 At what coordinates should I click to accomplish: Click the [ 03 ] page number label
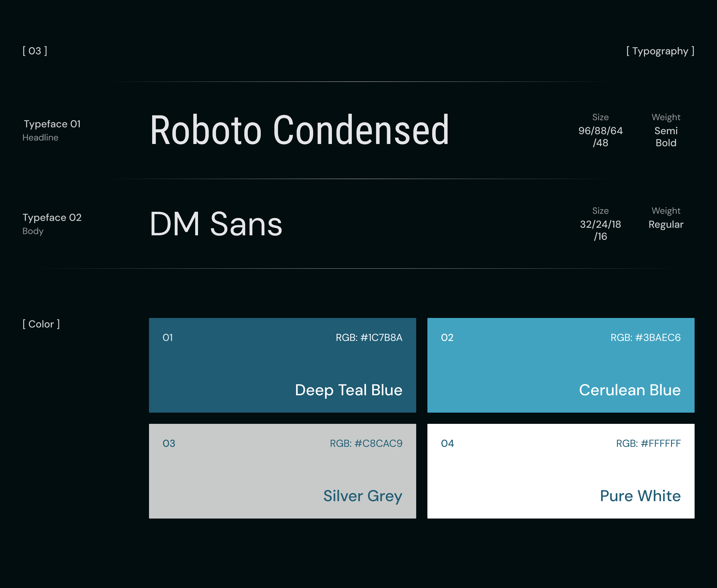pyautogui.click(x=35, y=51)
